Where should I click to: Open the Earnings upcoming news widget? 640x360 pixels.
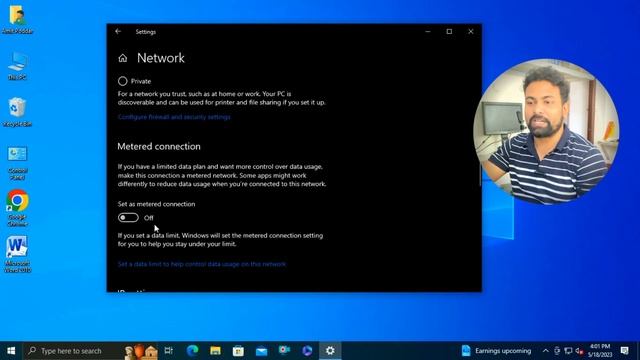tap(496, 351)
